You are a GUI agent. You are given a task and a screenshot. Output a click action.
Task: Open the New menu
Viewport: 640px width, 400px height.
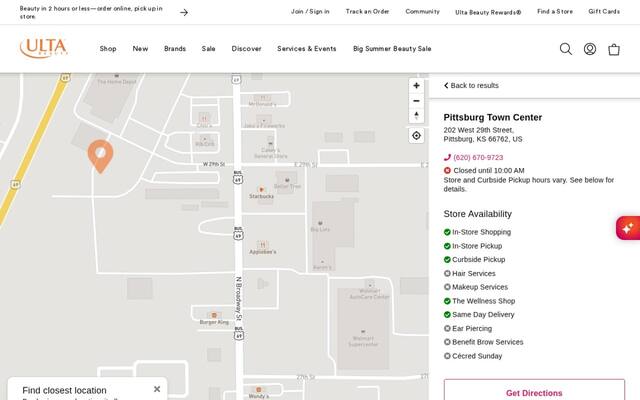pyautogui.click(x=140, y=49)
